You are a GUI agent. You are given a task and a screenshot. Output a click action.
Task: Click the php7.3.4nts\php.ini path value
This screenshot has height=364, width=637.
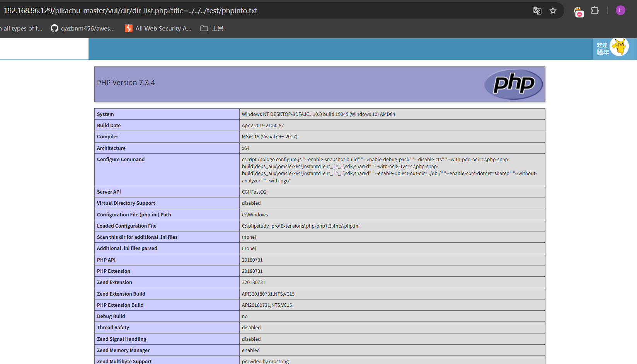click(x=301, y=226)
